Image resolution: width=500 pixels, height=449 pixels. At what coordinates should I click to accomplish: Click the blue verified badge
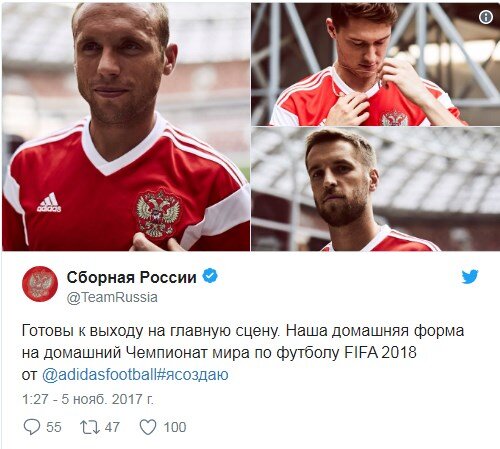click(210, 276)
